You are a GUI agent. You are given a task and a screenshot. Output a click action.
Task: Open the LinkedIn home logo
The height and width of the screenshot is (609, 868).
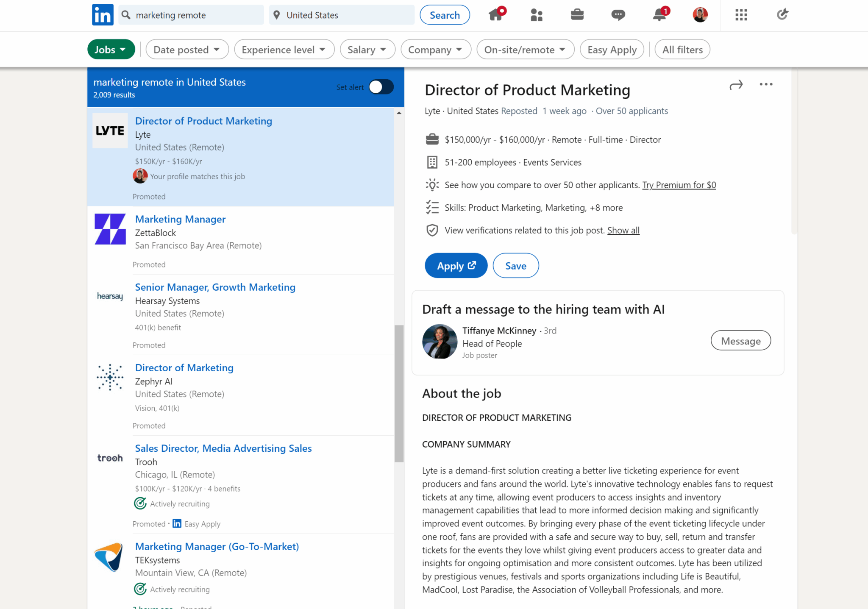click(x=103, y=15)
